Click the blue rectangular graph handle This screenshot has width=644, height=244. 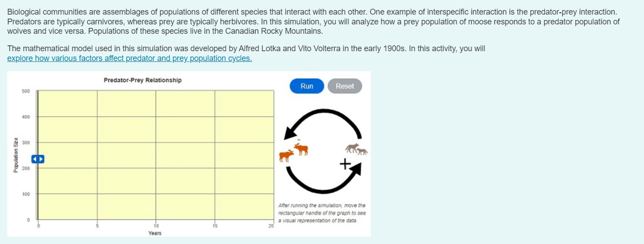[38, 159]
